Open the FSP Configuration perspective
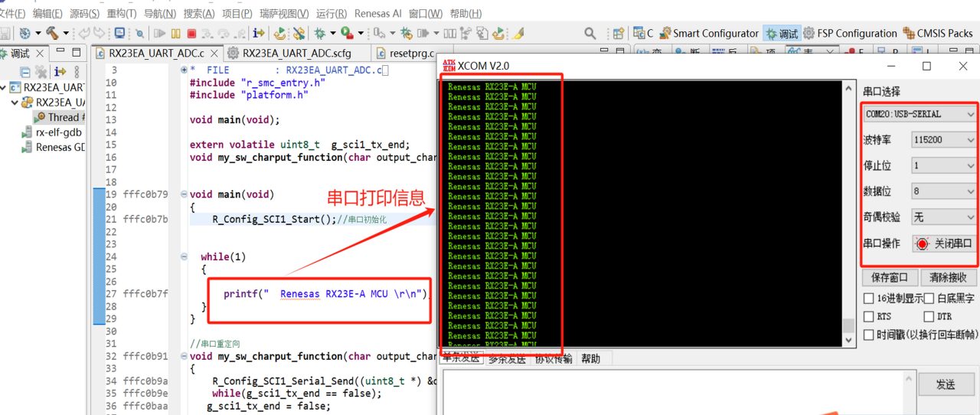Image resolution: width=980 pixels, height=415 pixels. pos(850,33)
